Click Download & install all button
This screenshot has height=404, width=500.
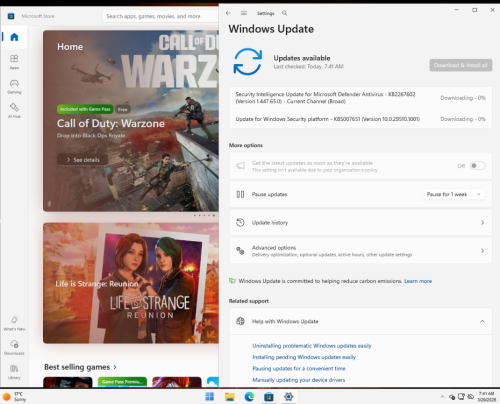coord(461,65)
